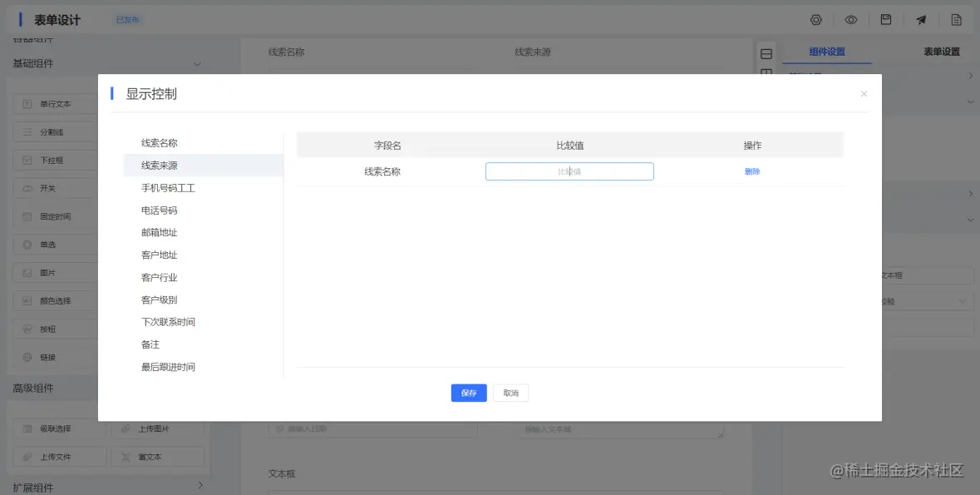Image resolution: width=980 pixels, height=495 pixels.
Task: Select the 上传图片 component
Action: (x=157, y=428)
